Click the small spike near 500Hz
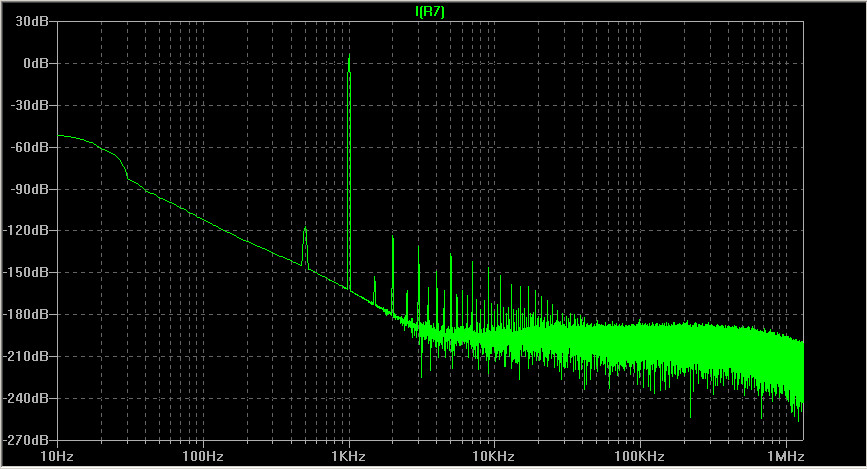Screen dimensions: 867x469 coord(305,246)
